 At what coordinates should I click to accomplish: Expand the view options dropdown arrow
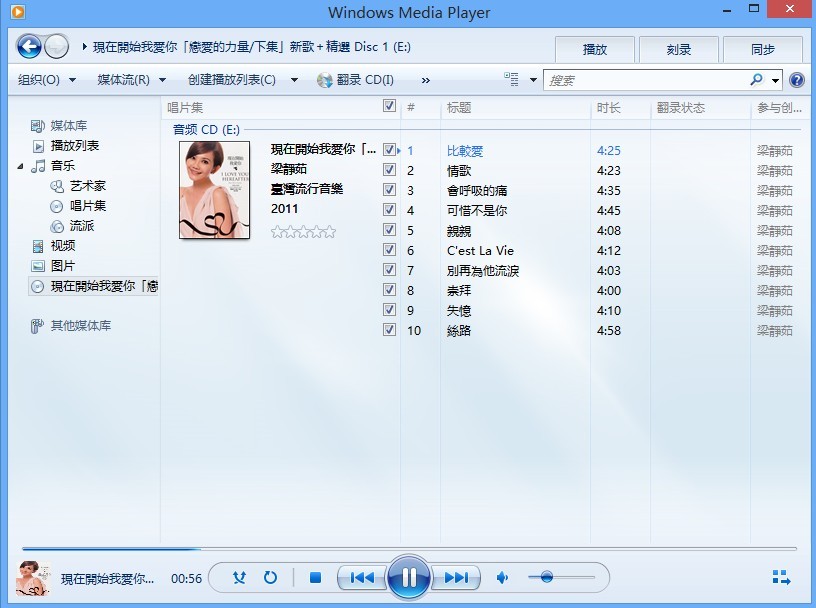[x=533, y=80]
